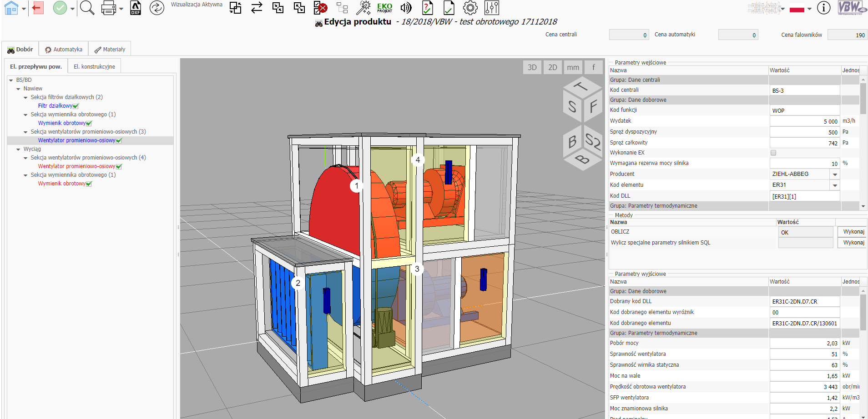Click the DXF export icon
868x419 pixels.
pyautogui.click(x=136, y=8)
